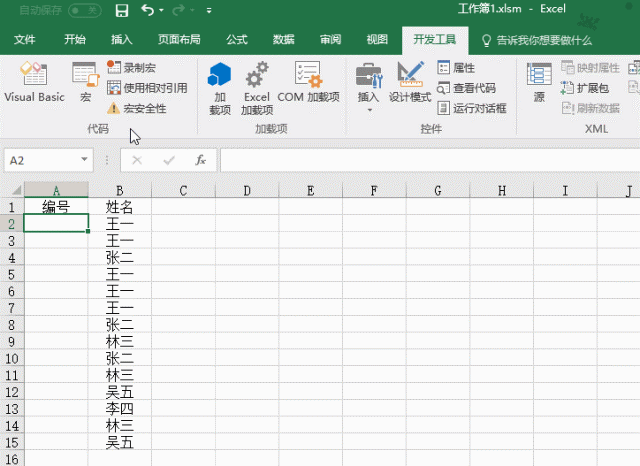Open Insert Function (fx) dialog
The width and height of the screenshot is (640, 466).
coord(200,160)
